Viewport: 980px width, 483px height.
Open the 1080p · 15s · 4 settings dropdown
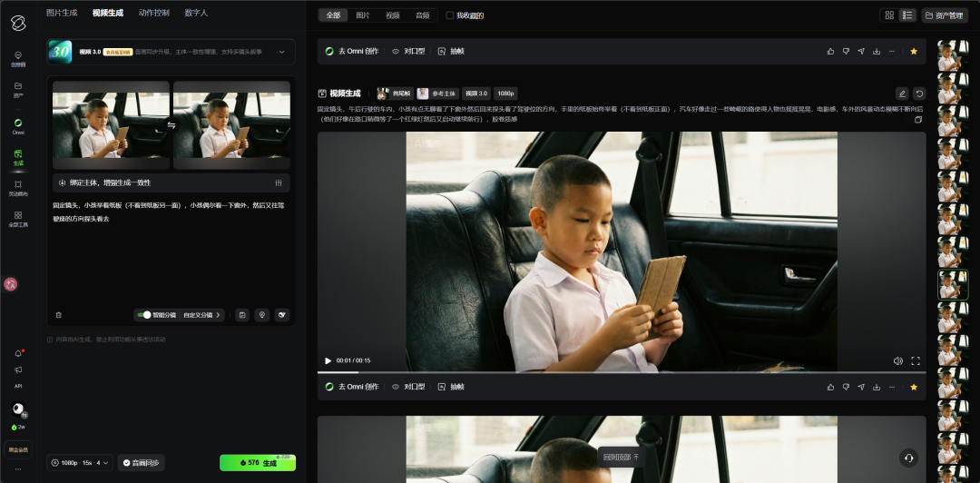coord(81,463)
